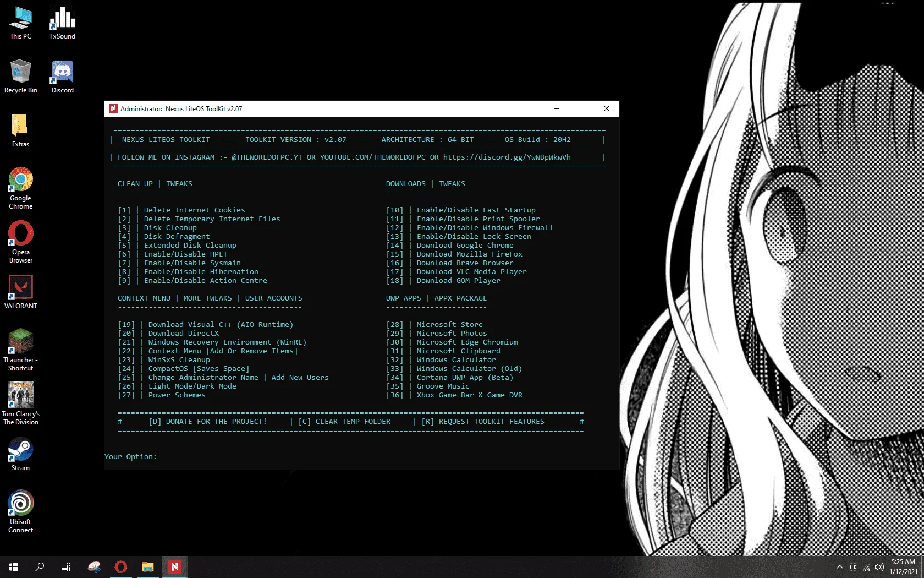Click the Discord desktop shortcut
Viewport: 924px width, 578px height.
tap(63, 77)
